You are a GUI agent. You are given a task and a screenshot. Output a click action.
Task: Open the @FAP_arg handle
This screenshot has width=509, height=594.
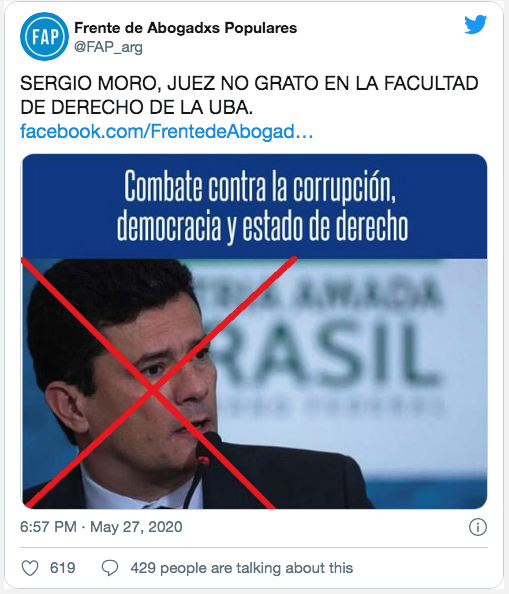(x=108, y=47)
